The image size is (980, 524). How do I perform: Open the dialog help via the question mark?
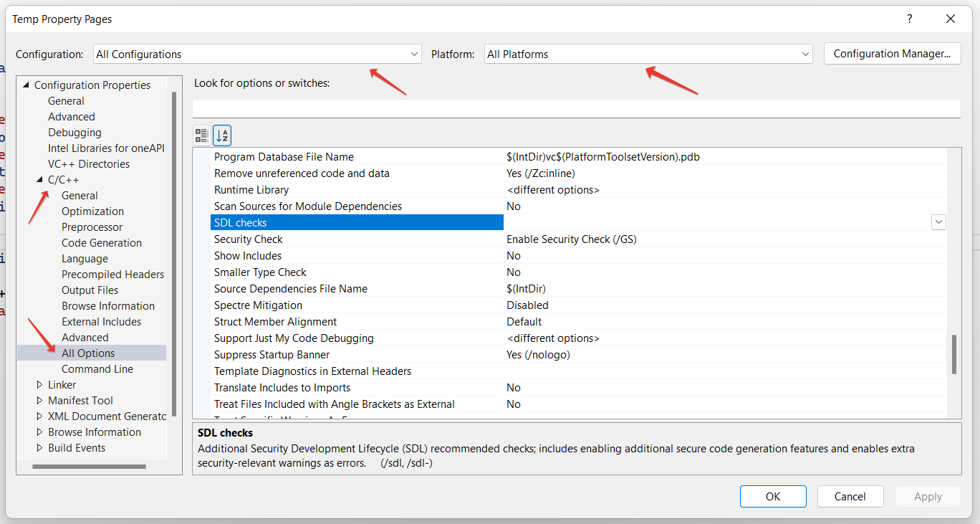(x=909, y=19)
